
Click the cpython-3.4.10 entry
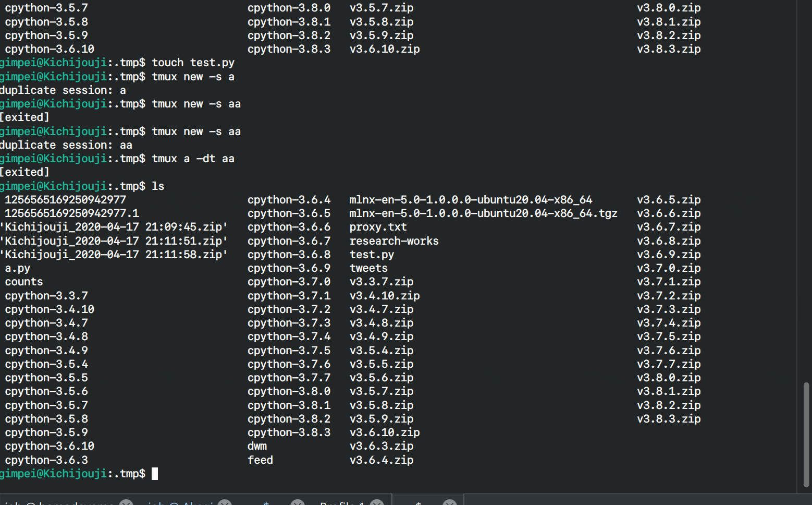click(50, 309)
